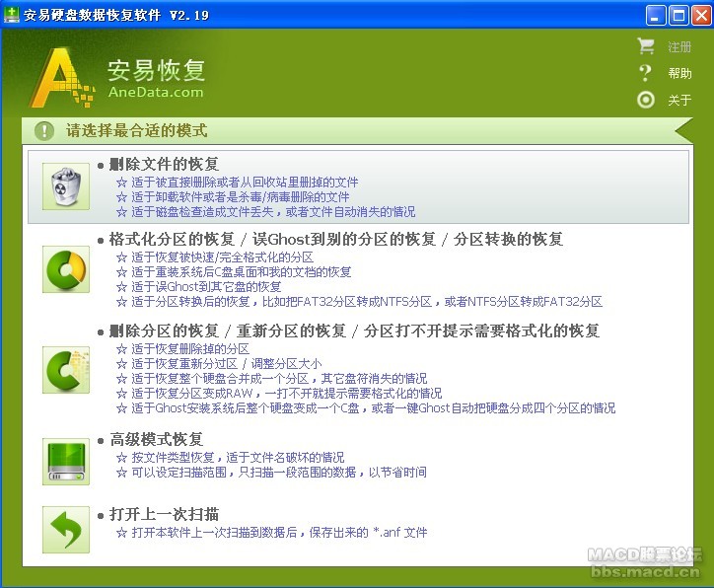Click line 适于磁盘检查造成文件丢失
Viewport: 714px width, 588px height.
click(x=273, y=212)
